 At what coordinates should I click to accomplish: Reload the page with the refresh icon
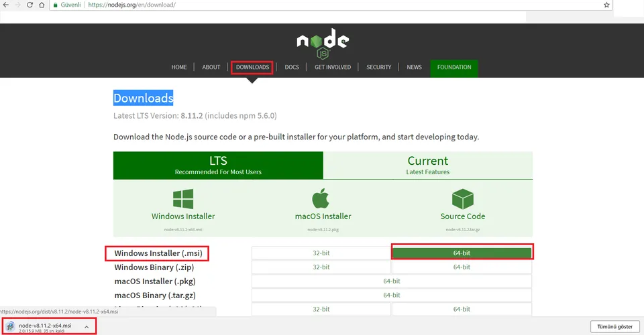pyautogui.click(x=30, y=5)
